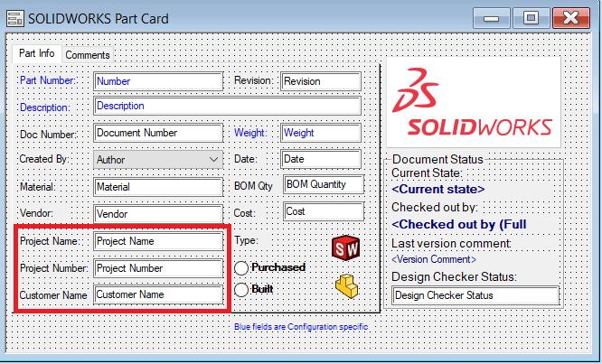Click the Revision input field
602x364 pixels.
click(321, 81)
